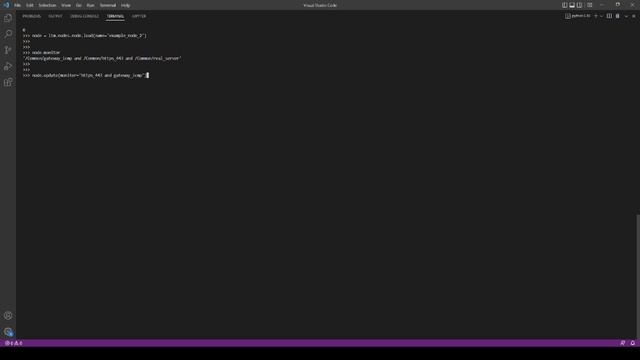The height and width of the screenshot is (360, 640).
Task: Open the Manage gear at activity bar bottom
Action: tap(8, 332)
